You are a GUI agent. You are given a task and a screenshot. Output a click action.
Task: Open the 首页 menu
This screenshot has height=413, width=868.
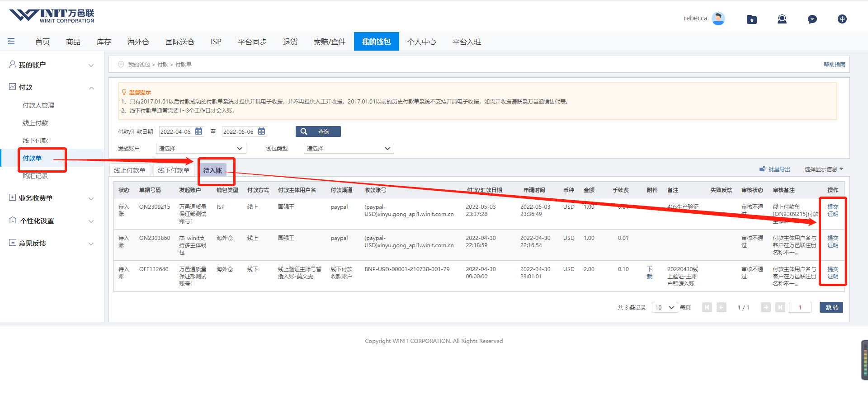[42, 42]
